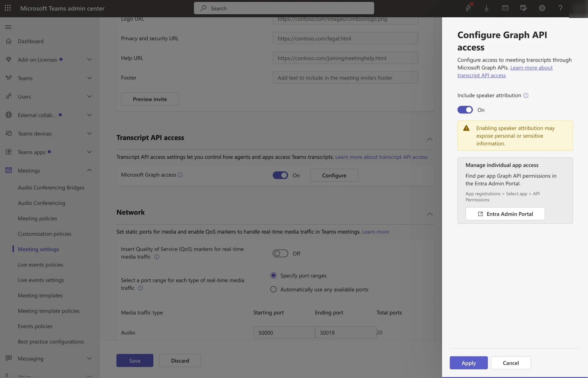Toggle Include speaker attribution switch
The width and height of the screenshot is (588, 378).
(x=465, y=110)
